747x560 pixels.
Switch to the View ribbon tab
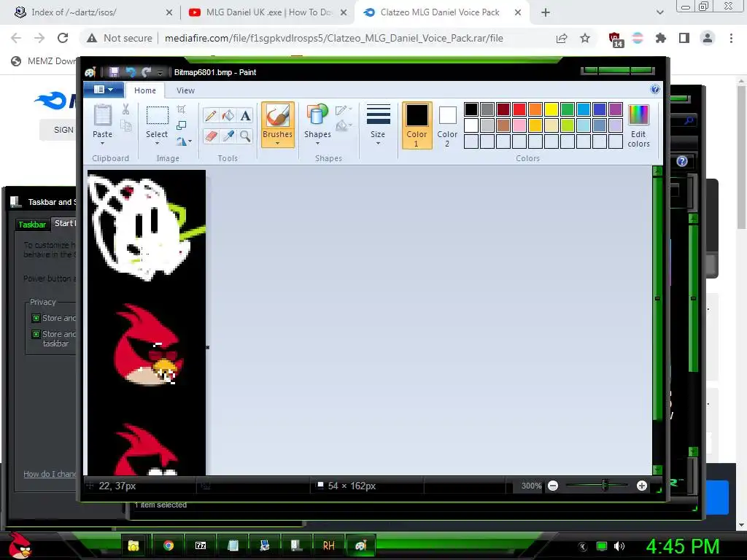click(185, 90)
